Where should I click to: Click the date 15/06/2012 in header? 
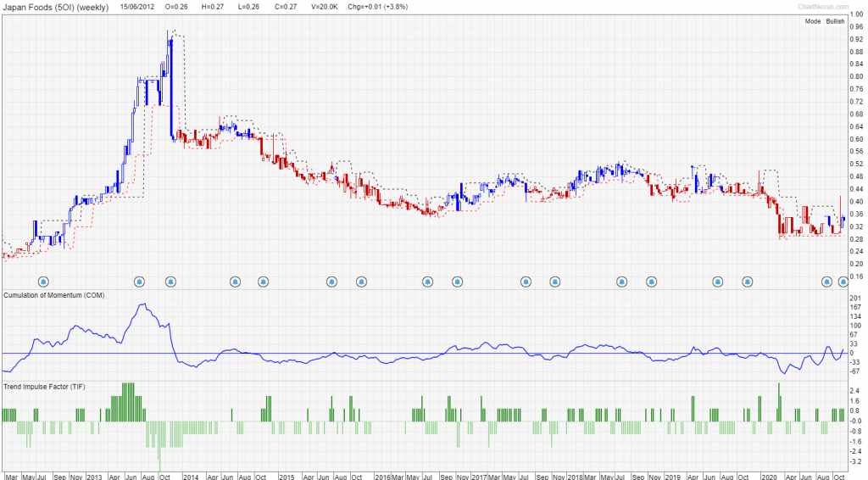pyautogui.click(x=136, y=7)
